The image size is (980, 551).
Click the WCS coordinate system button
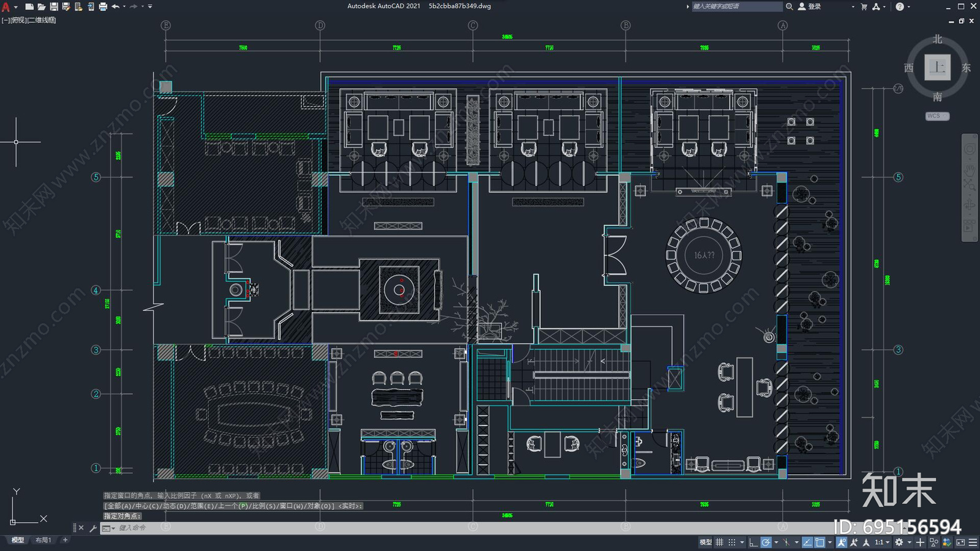pos(937,116)
